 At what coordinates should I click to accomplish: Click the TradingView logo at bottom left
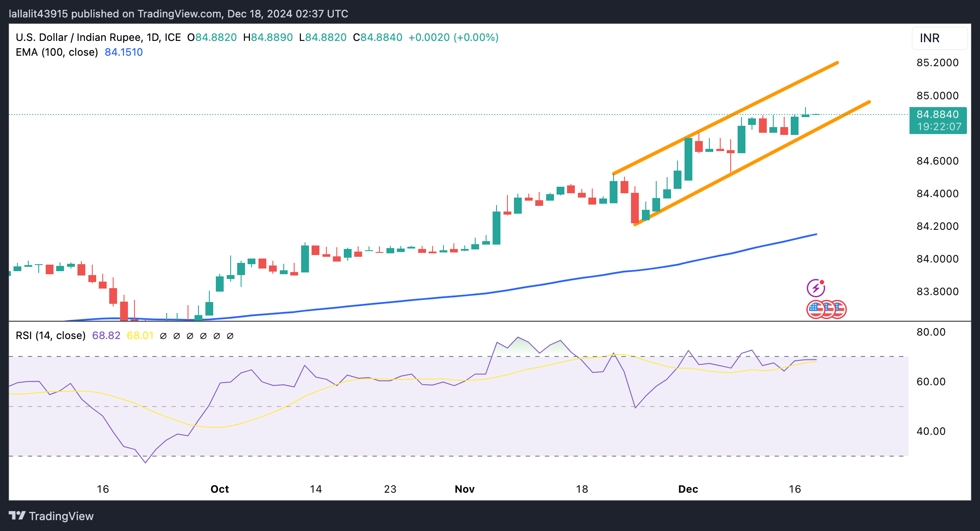[x=51, y=516]
